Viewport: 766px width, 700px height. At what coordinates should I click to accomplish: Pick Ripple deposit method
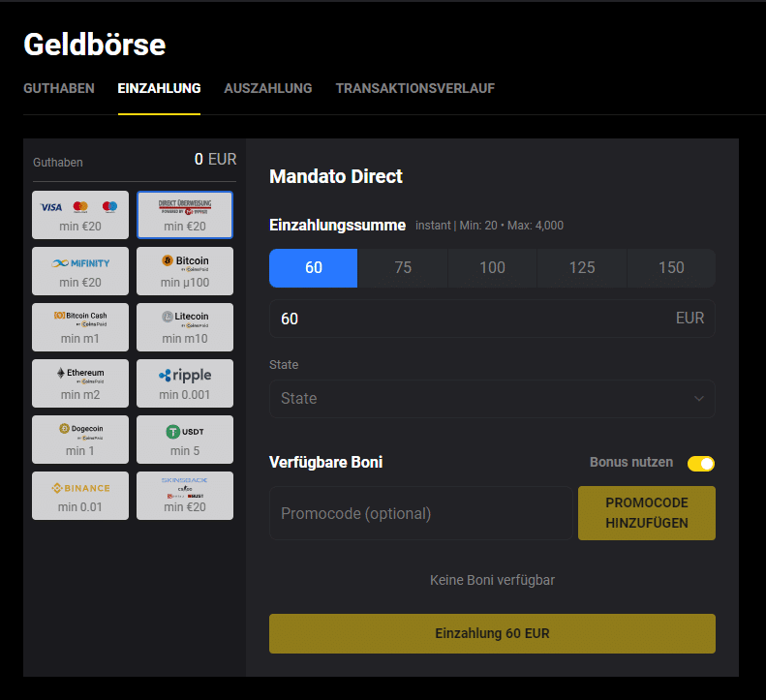[185, 383]
